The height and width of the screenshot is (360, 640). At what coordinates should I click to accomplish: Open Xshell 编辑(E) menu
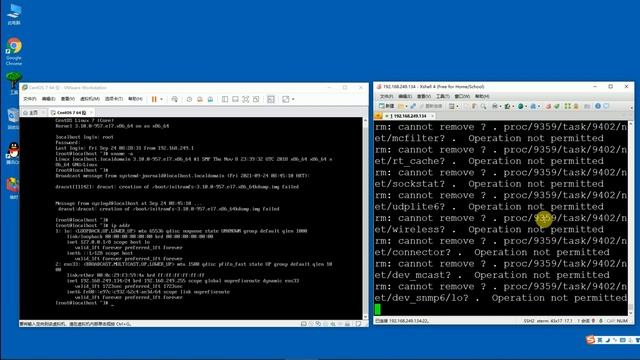point(405,96)
